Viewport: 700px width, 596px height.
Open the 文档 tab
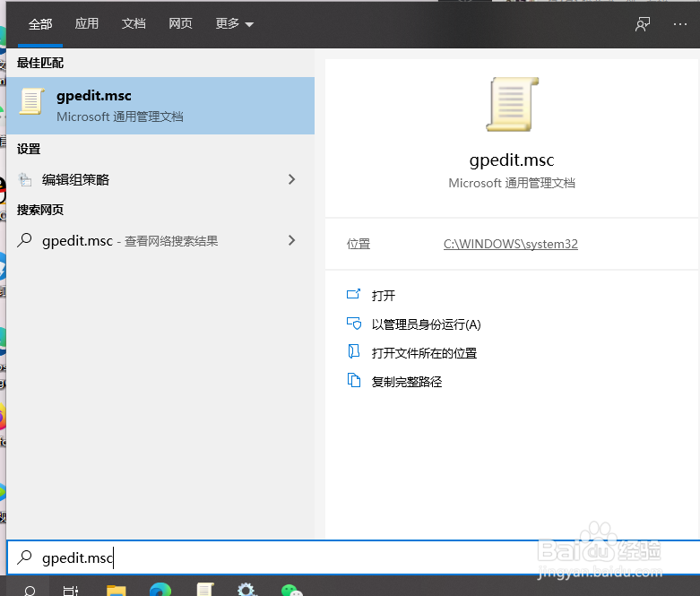point(134,23)
